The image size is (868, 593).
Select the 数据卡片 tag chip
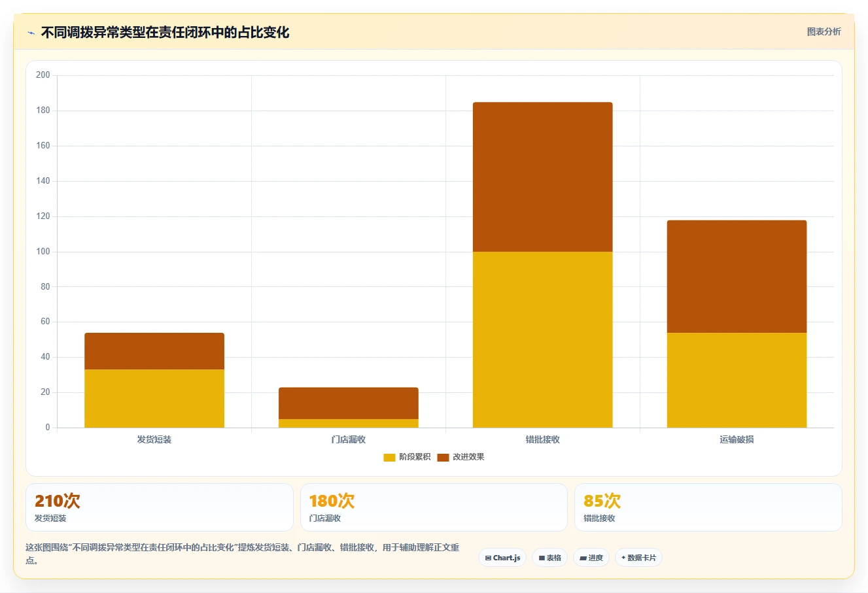[638, 558]
